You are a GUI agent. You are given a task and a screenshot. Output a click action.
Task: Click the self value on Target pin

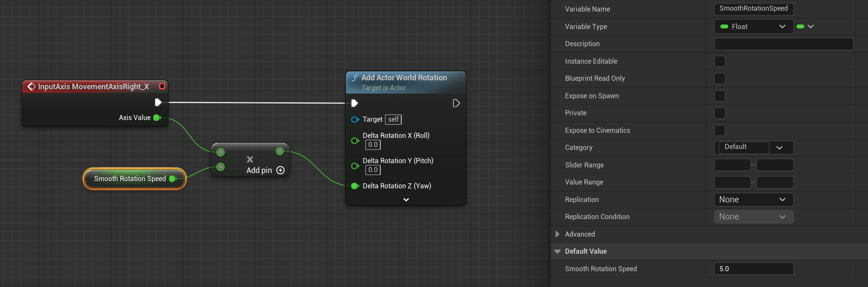click(x=394, y=120)
